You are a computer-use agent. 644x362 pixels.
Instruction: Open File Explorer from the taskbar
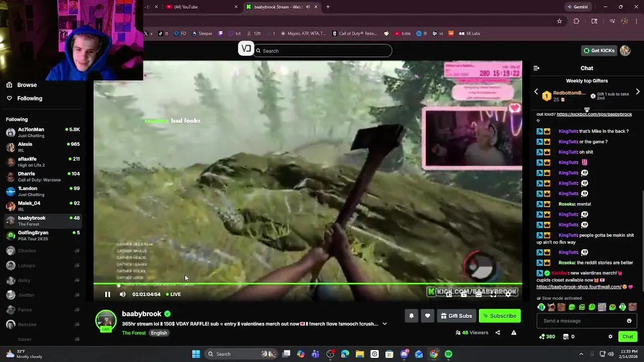point(360,354)
